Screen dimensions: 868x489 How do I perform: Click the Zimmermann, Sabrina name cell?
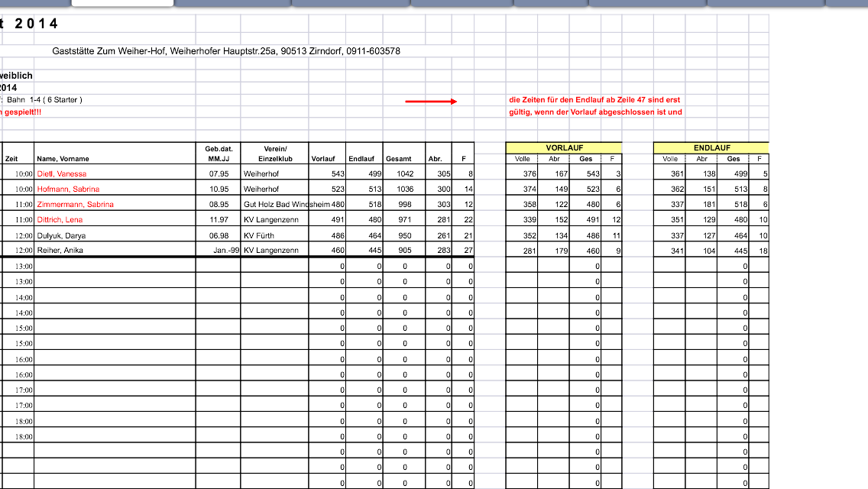pyautogui.click(x=75, y=204)
